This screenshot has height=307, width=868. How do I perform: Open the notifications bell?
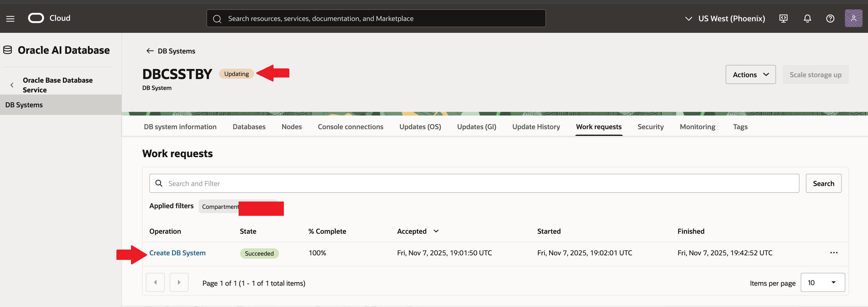tap(807, 19)
